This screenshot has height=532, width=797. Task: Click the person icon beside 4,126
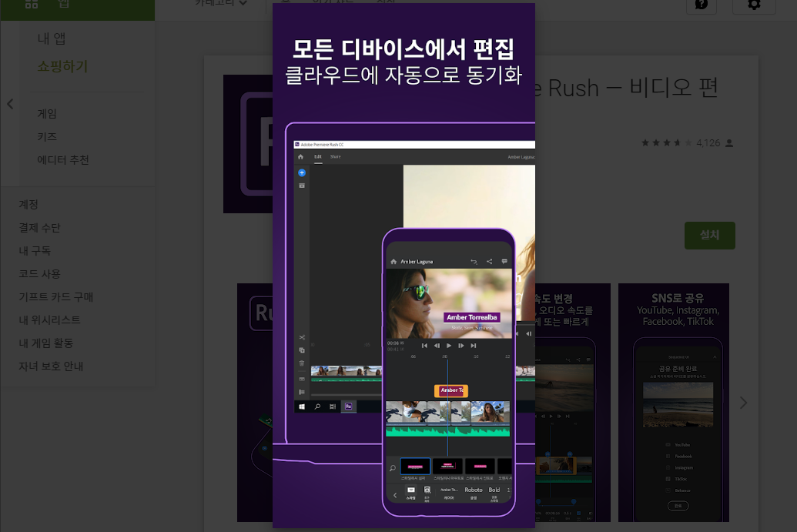(729, 143)
